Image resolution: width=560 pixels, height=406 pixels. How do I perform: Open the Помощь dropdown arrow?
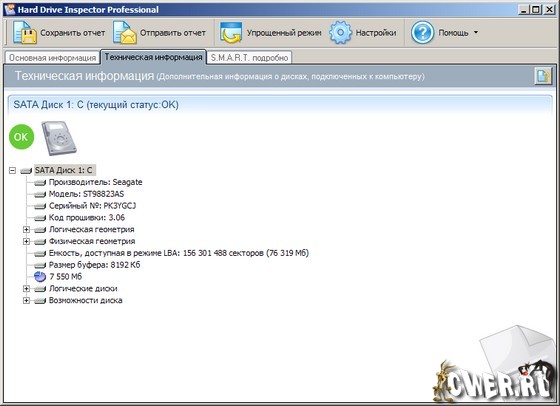click(476, 32)
